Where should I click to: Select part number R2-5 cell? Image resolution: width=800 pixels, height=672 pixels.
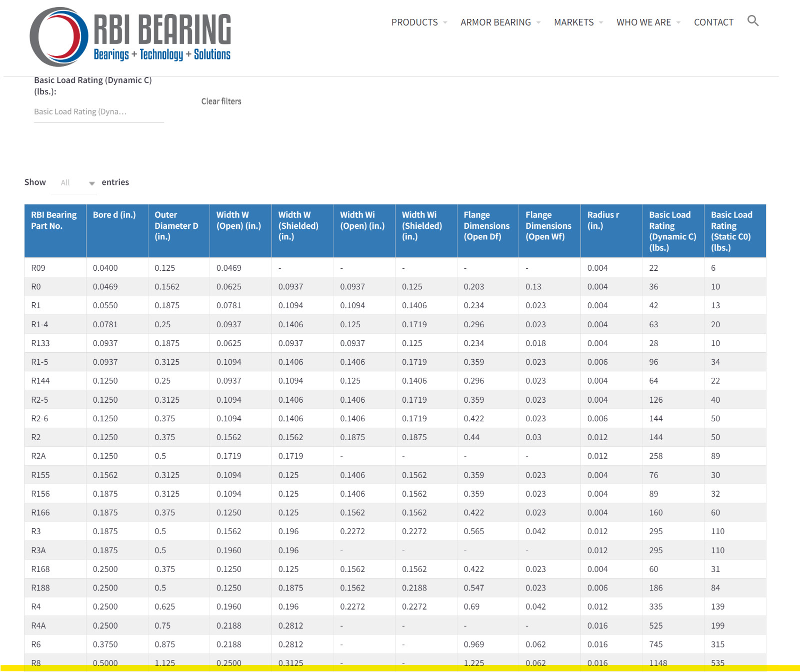click(55, 400)
